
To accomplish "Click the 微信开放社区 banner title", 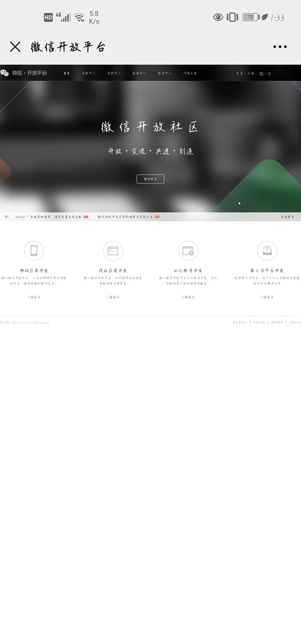I will tap(150, 127).
